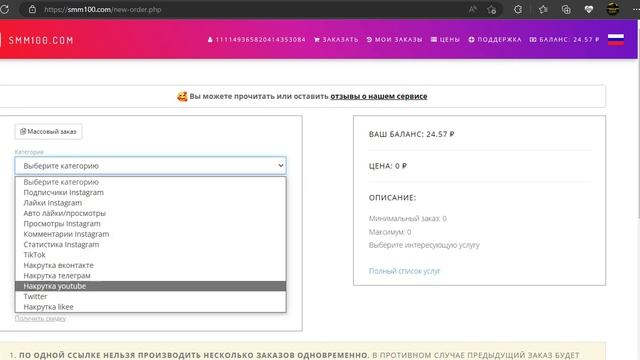This screenshot has width=640, height=360.
Task: Click the SMM100.COM logo
Action: coord(40,40)
